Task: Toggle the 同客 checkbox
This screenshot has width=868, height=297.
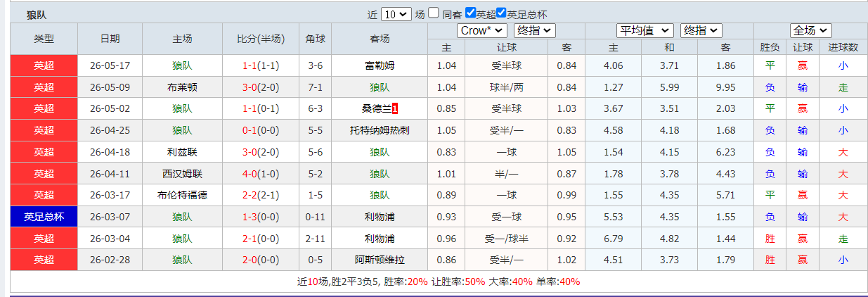Action: [x=434, y=13]
